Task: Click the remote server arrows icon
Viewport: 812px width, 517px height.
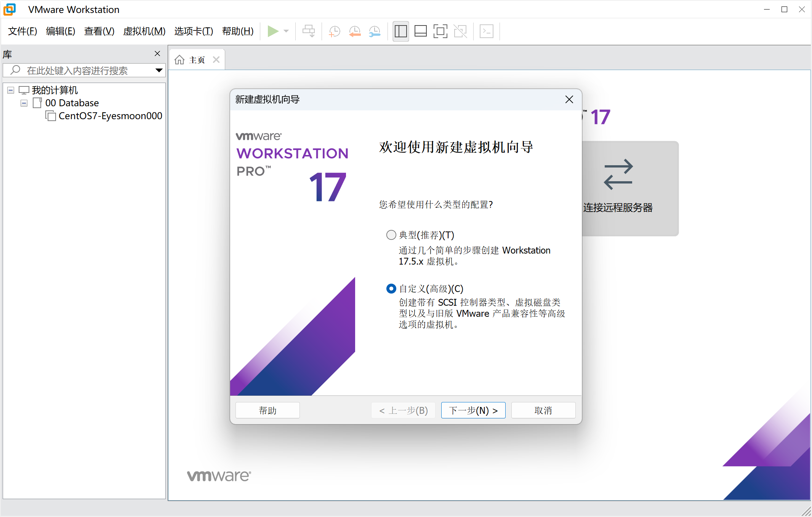Action: [618, 174]
